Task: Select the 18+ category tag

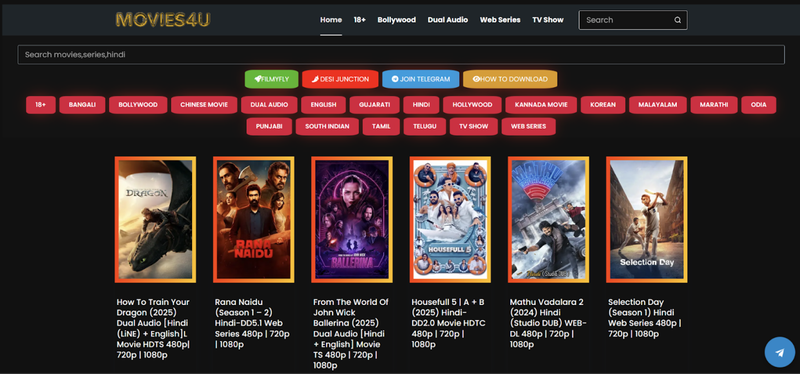Action: point(41,105)
